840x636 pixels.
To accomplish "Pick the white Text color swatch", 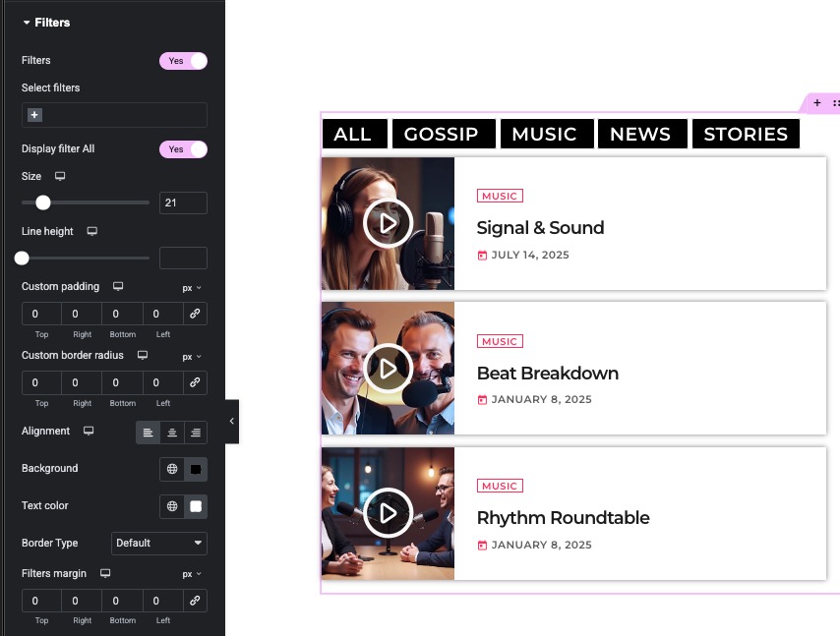I will (196, 506).
